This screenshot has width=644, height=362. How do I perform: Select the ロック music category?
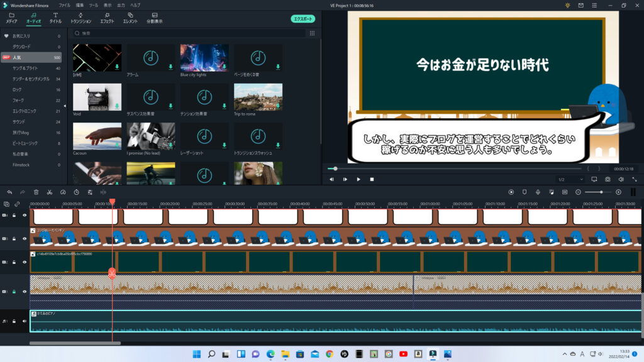(x=31, y=89)
